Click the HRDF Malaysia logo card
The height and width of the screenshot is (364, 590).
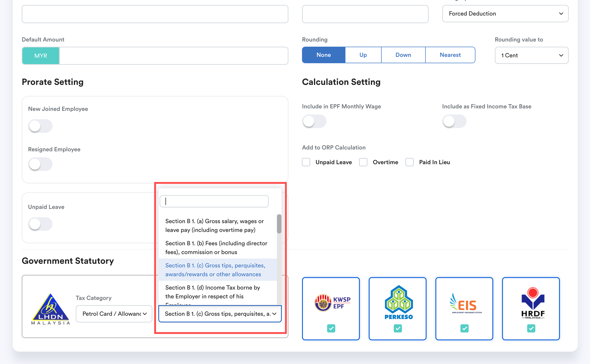(x=531, y=303)
